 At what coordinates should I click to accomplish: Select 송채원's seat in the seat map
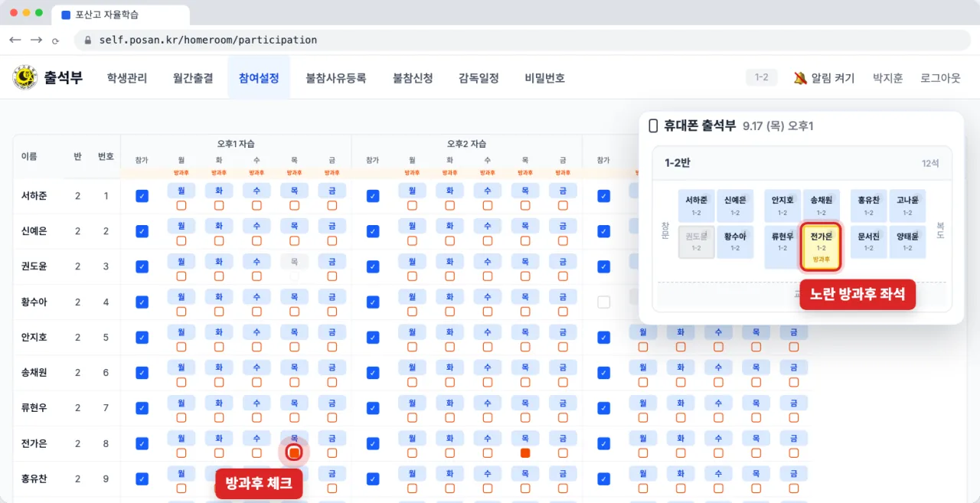[821, 206]
